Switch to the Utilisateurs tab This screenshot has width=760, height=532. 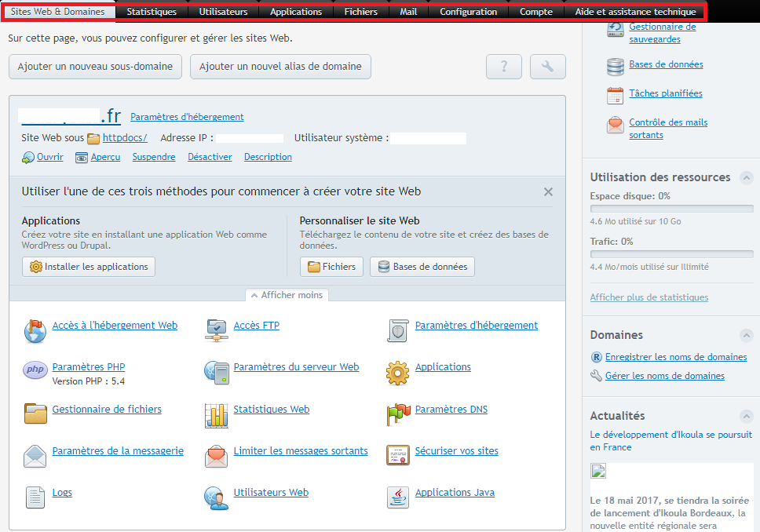coord(224,12)
